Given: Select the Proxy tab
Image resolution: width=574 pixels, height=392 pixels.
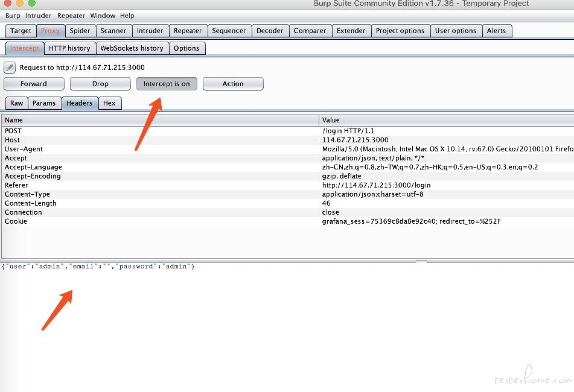Looking at the screenshot, I should click(51, 31).
